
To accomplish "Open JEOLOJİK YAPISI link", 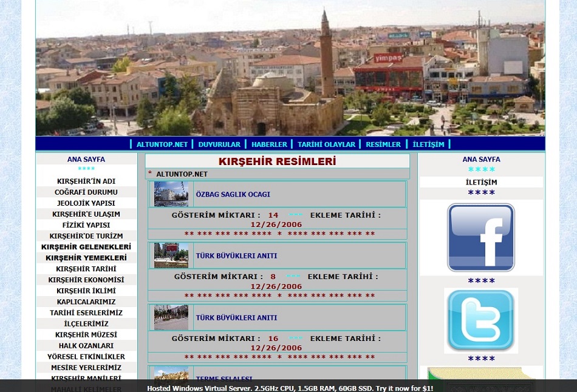I will 86,203.
